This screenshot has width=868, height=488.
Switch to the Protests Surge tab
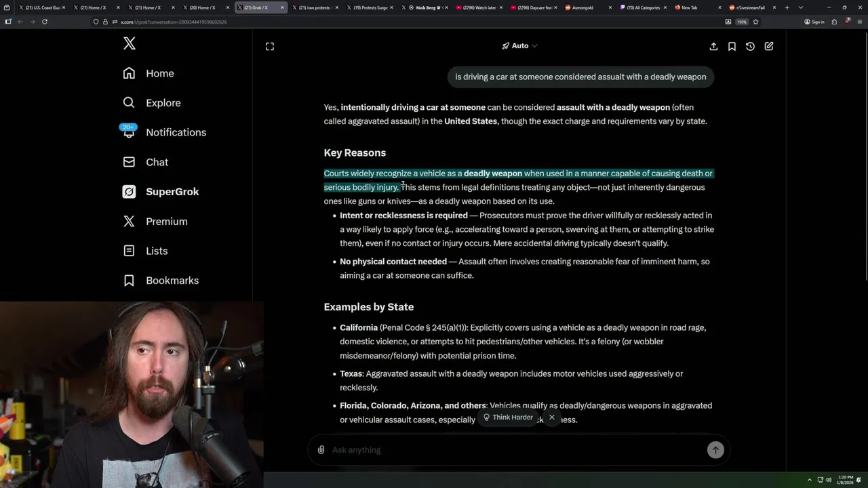[368, 7]
